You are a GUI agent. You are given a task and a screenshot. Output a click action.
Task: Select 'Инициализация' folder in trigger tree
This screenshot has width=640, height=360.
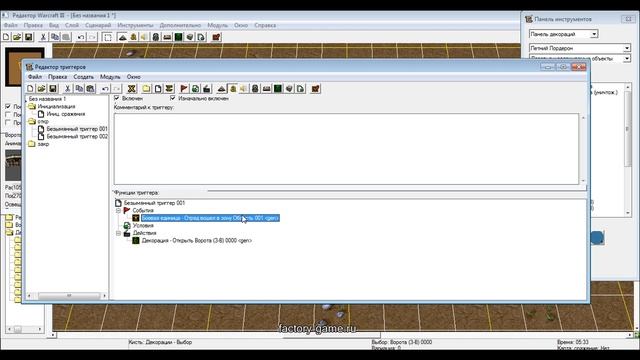point(56,107)
